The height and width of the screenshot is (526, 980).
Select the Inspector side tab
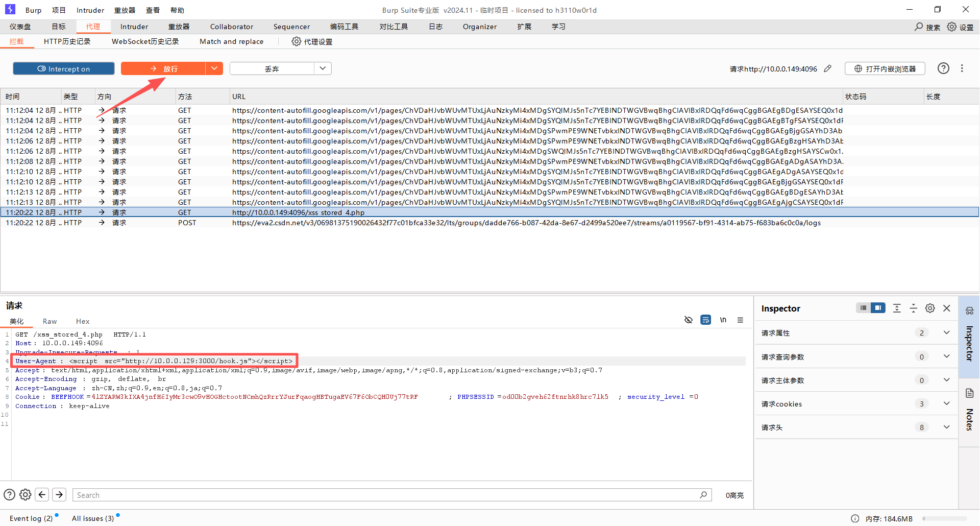click(x=969, y=336)
